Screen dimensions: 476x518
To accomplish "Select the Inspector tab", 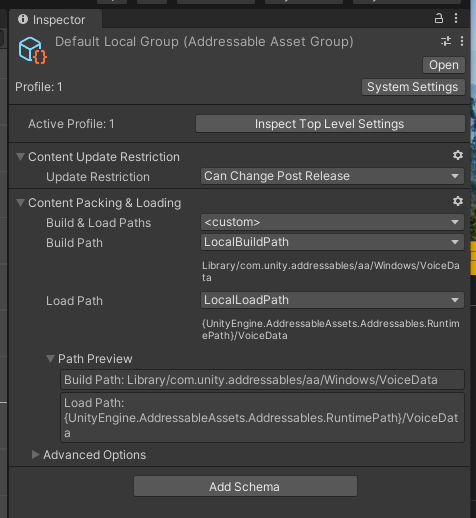I will [55, 19].
